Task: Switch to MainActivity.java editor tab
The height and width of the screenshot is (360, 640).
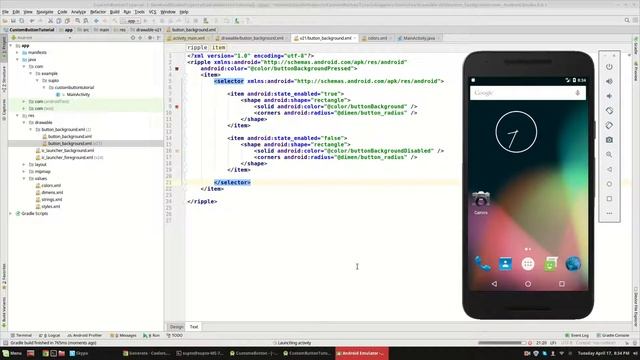Action: pos(419,38)
